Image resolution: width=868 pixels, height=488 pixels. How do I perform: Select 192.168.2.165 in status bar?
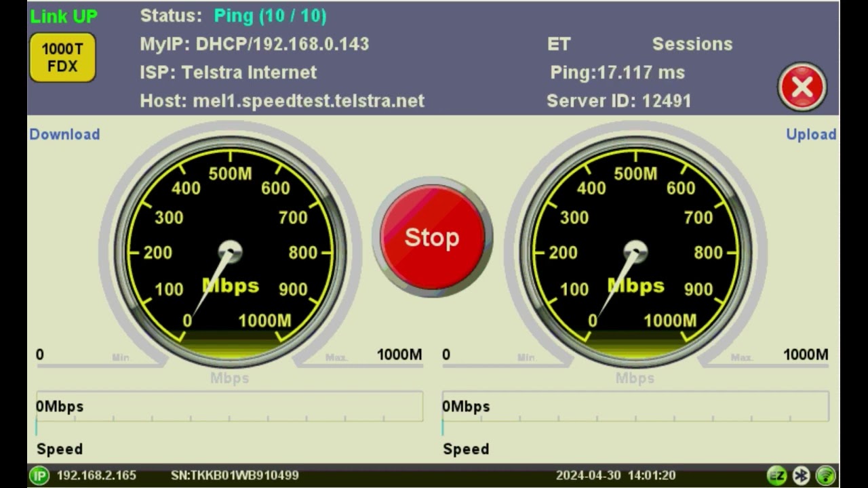[96, 475]
